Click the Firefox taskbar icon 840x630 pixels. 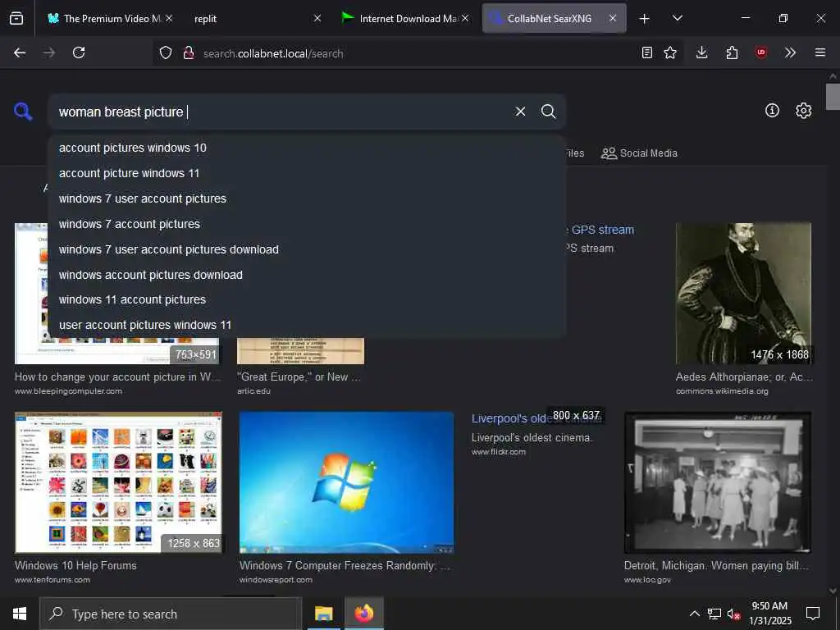point(363,614)
